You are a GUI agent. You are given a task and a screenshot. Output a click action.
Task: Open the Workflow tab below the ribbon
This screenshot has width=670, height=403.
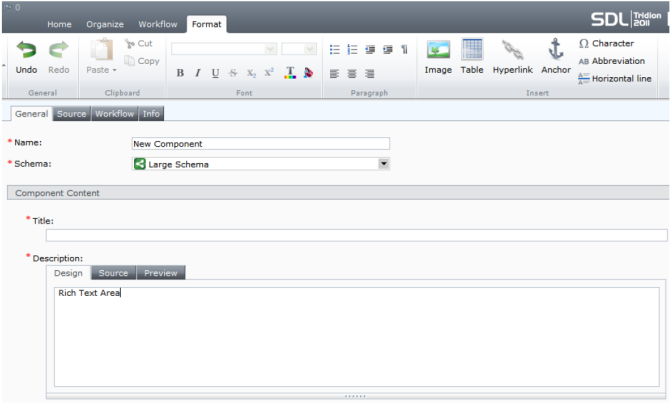coord(113,114)
